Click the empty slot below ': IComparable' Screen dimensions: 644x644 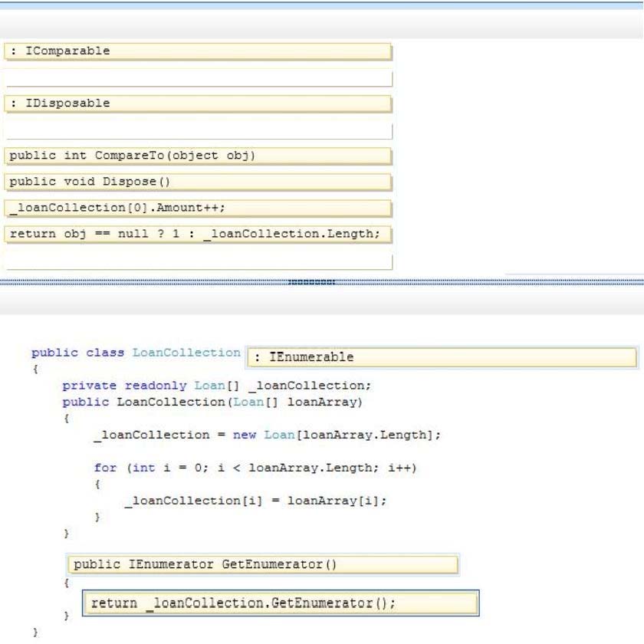point(198,78)
